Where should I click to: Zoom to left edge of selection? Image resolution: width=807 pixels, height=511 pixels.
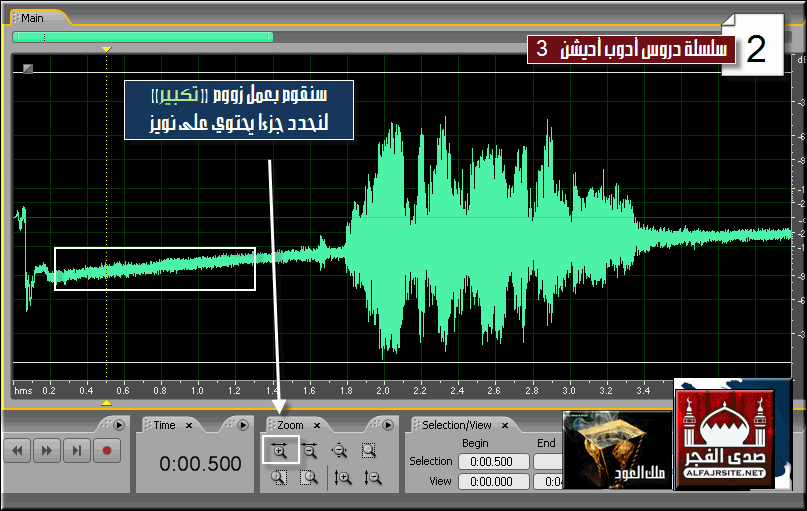click(x=279, y=478)
